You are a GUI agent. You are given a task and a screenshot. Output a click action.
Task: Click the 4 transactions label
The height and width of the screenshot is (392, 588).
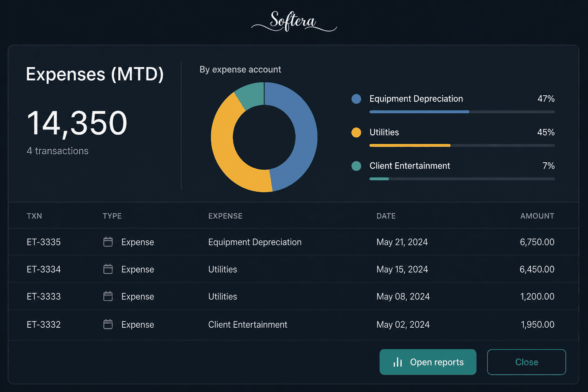click(x=57, y=151)
